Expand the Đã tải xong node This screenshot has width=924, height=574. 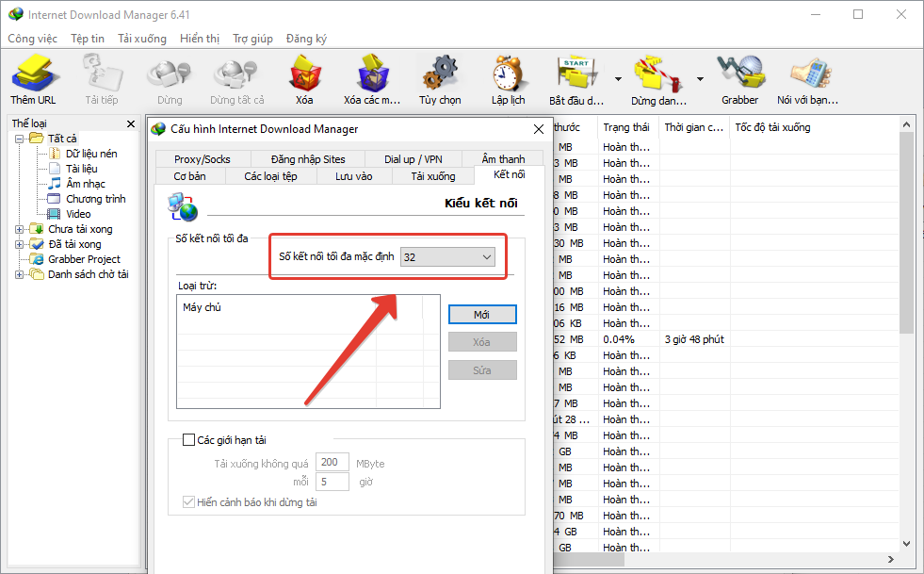[19, 244]
